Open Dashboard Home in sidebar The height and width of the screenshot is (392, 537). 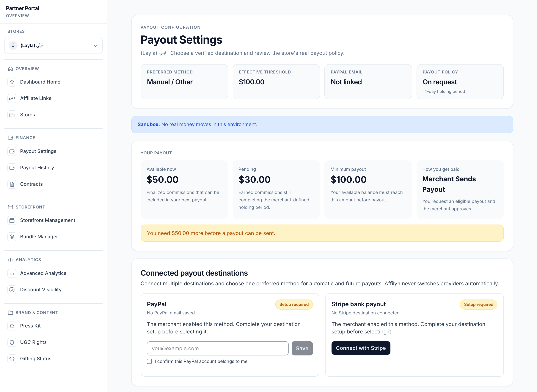pyautogui.click(x=53, y=82)
